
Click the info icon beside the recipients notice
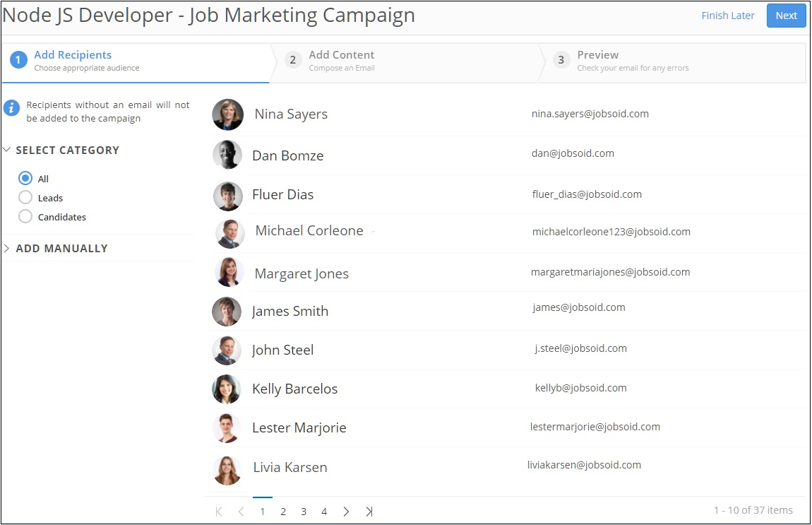[x=11, y=108]
